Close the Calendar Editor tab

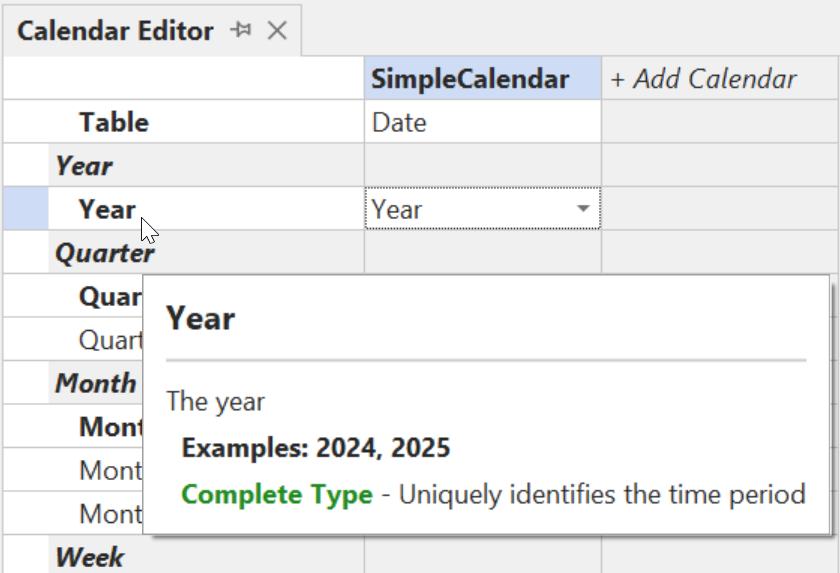[x=277, y=31]
